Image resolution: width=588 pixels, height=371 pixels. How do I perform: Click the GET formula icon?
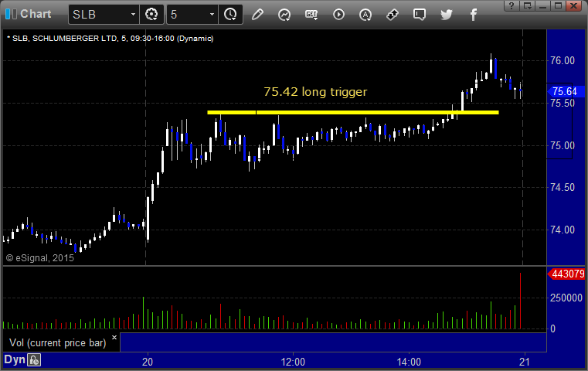311,15
